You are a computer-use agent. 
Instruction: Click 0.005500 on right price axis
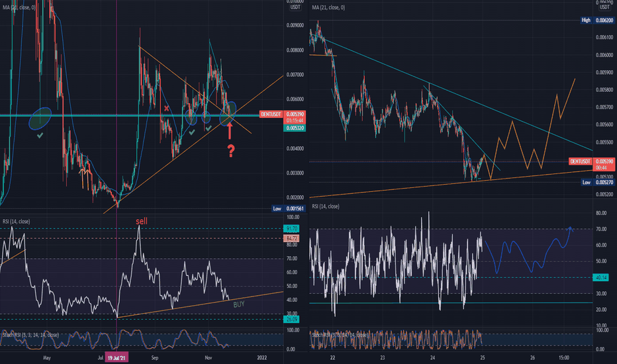point(604,142)
